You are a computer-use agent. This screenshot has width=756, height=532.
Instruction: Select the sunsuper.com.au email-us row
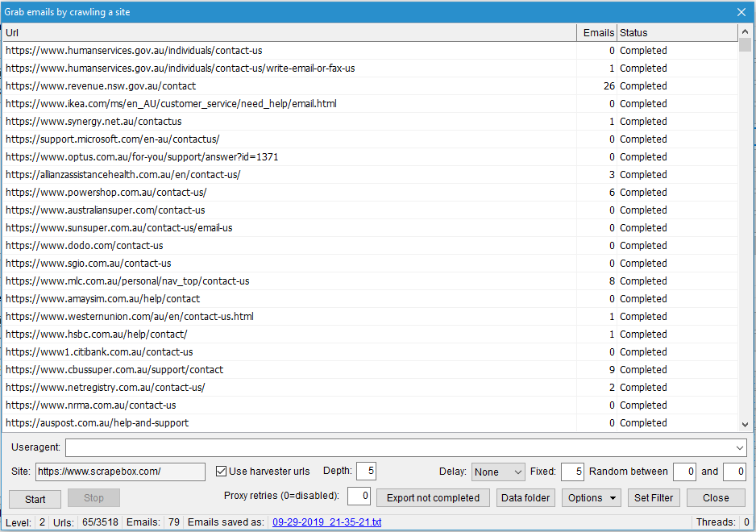point(370,227)
